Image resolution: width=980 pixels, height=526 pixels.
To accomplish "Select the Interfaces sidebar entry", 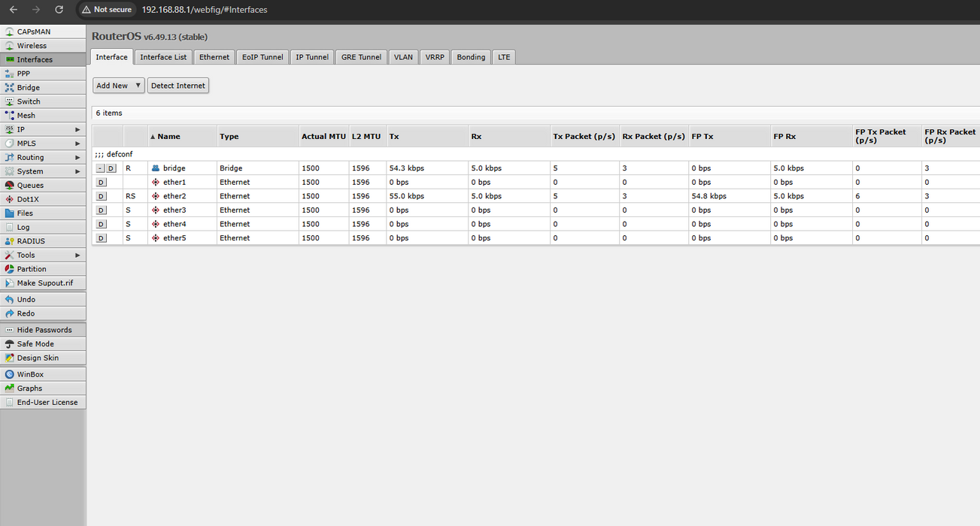I will tap(43, 59).
